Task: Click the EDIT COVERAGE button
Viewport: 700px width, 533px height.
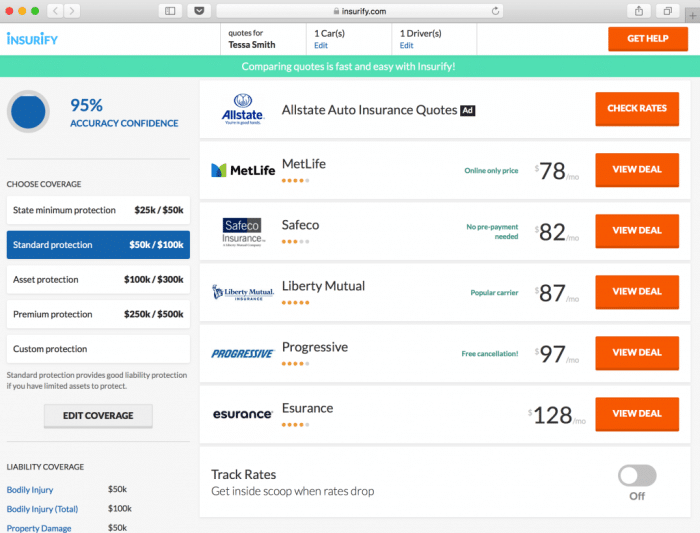Action: point(98,416)
